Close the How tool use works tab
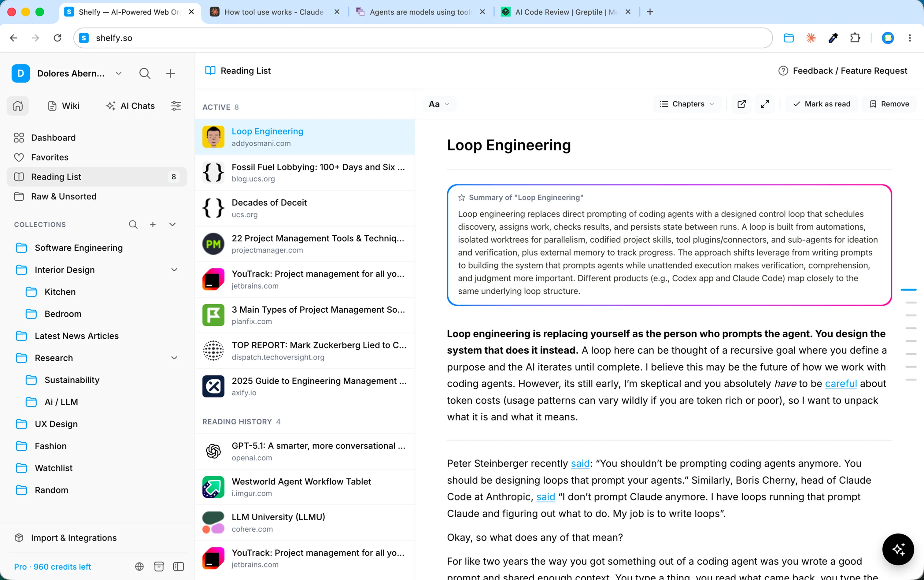924x580 pixels. click(x=337, y=12)
